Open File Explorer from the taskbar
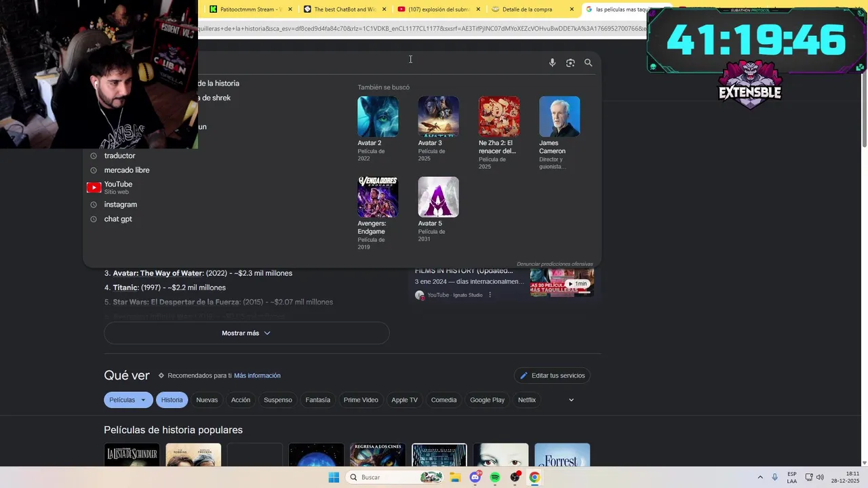Screen dimensions: 868x488 pos(455,477)
